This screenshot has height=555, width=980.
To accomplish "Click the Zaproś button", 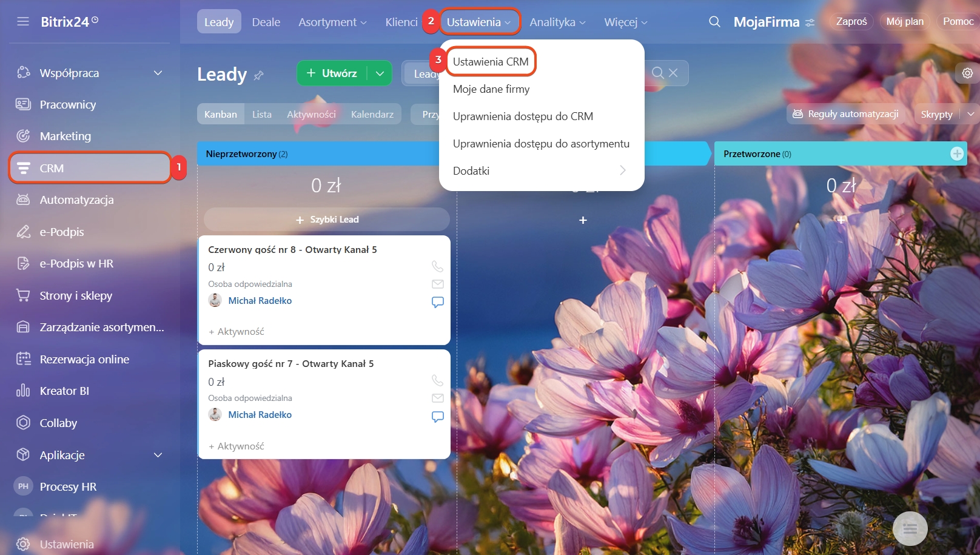I will (x=851, y=22).
